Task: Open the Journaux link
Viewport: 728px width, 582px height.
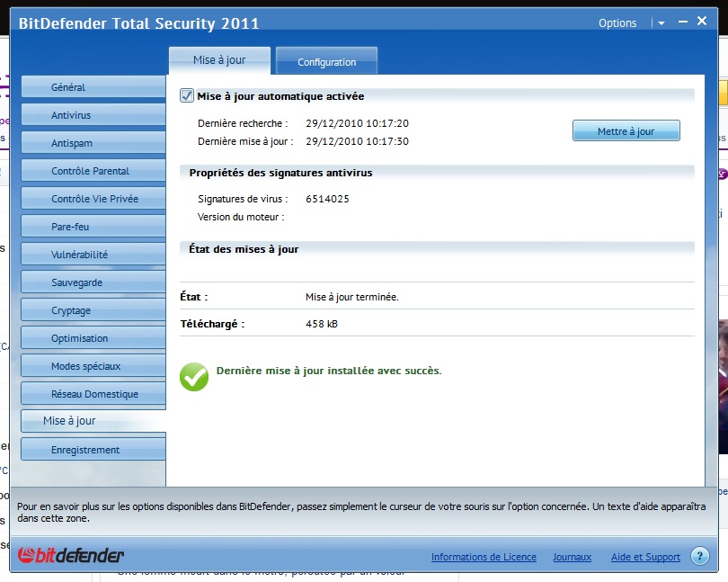Action: coord(572,557)
